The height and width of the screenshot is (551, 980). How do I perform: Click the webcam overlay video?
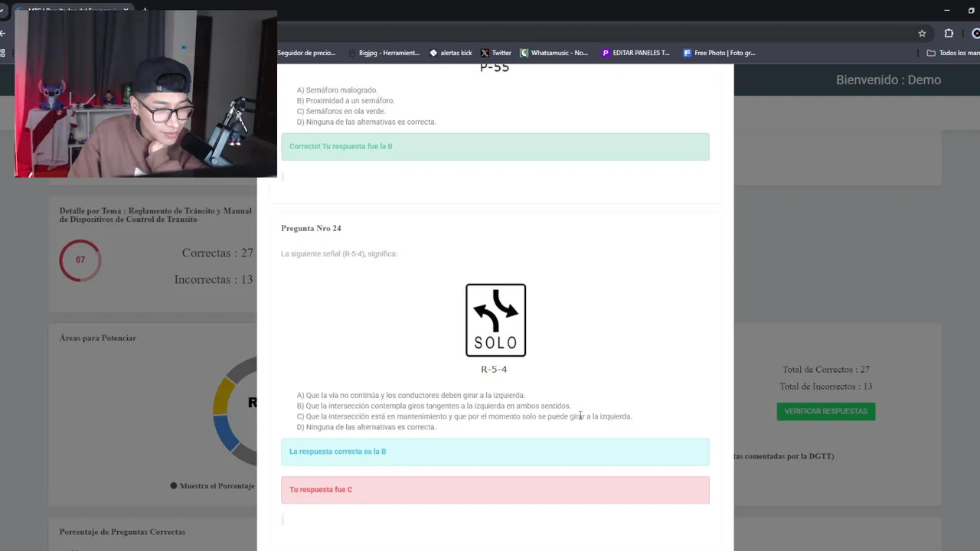pos(145,94)
